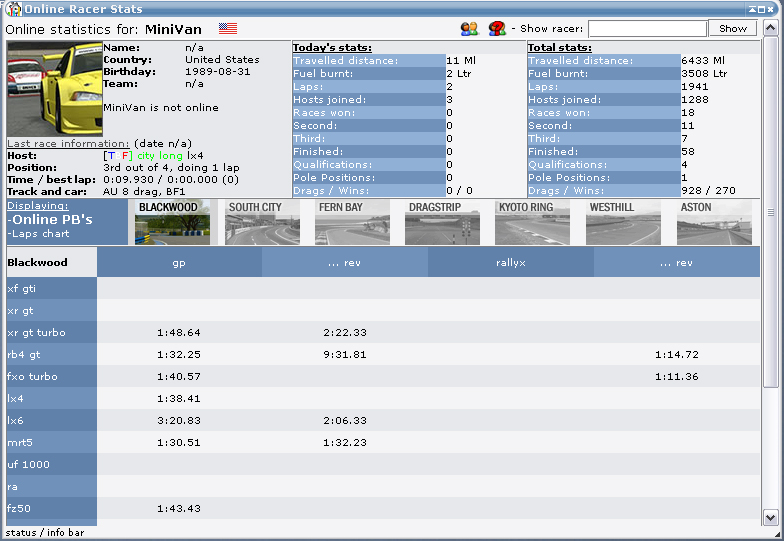Viewport: 784px width, 541px height.
Task: Click the Show racer input field
Action: pyautogui.click(x=648, y=28)
